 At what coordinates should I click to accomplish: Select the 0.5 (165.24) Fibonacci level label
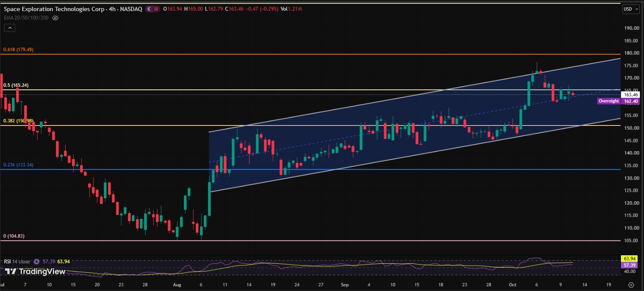coord(17,85)
